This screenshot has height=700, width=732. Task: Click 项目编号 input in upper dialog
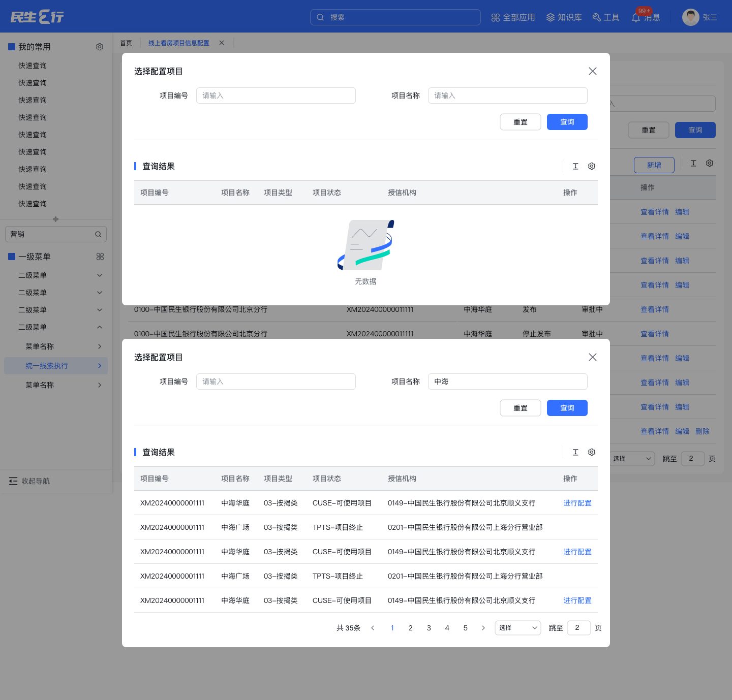pos(276,96)
